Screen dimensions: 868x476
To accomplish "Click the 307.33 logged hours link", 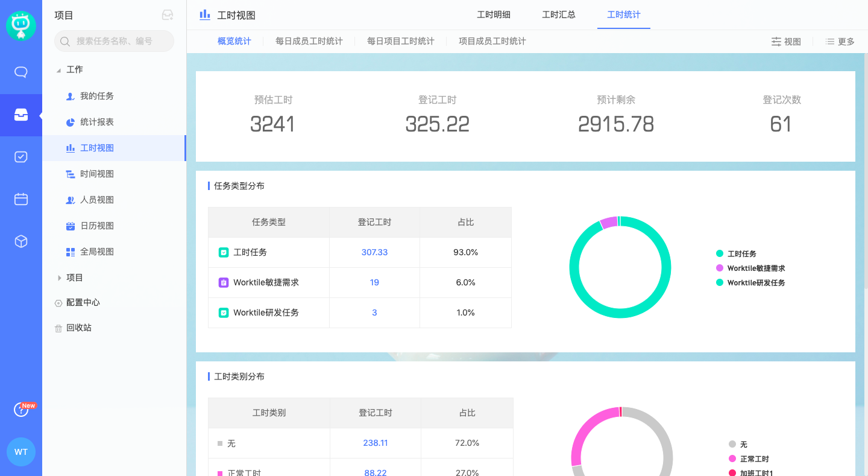I will tap(374, 252).
